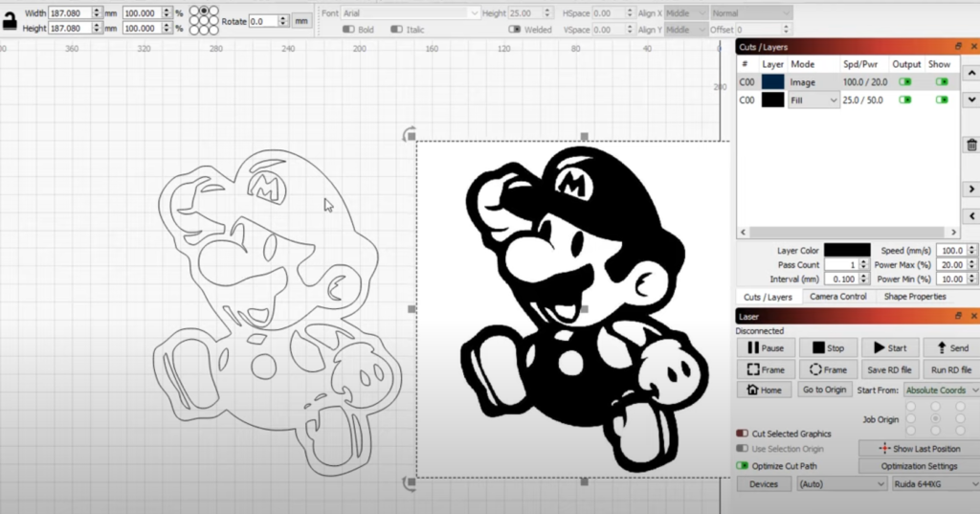980x514 pixels.
Task: Expand the Ruida 644XG device dropdown
Action: pyautogui.click(x=935, y=484)
